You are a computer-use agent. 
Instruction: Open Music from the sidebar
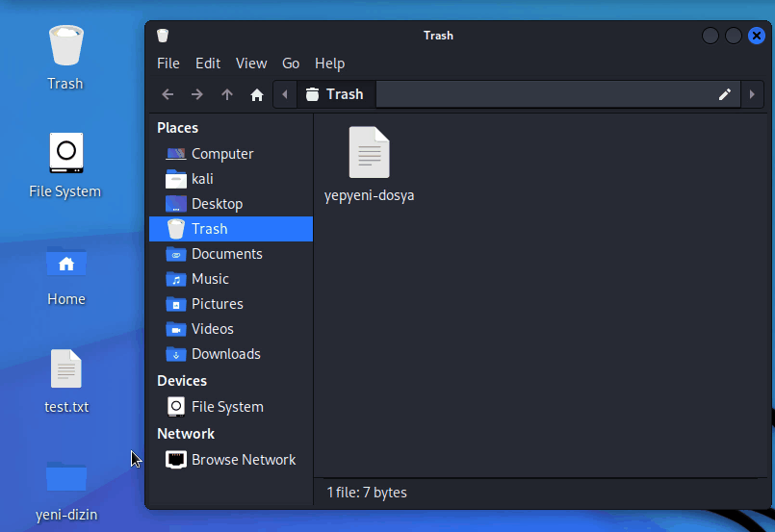[231, 279]
